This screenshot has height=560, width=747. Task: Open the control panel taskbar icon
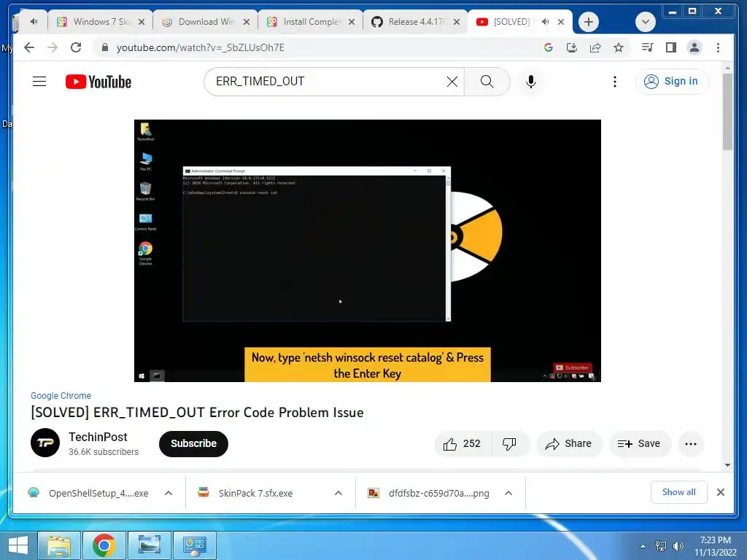coord(194,545)
